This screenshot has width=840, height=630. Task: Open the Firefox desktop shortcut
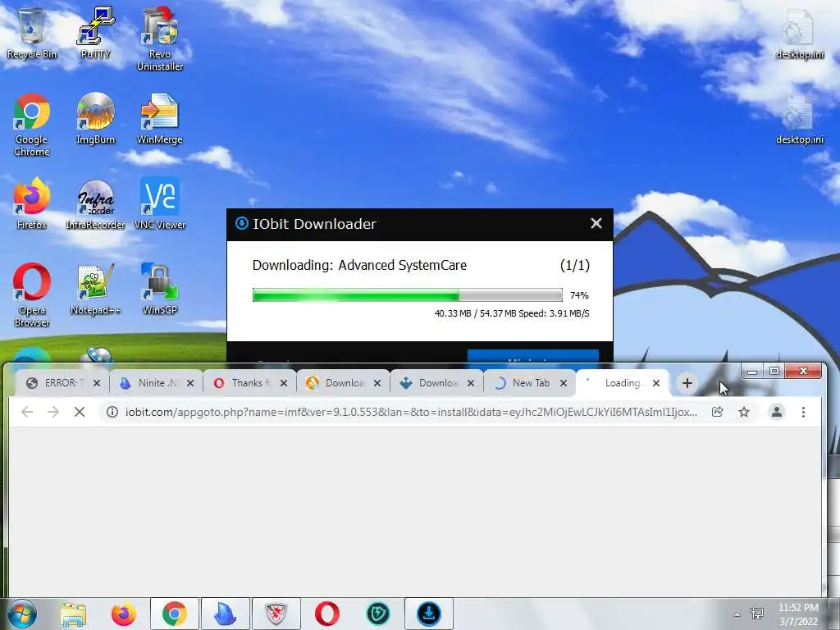tap(32, 203)
